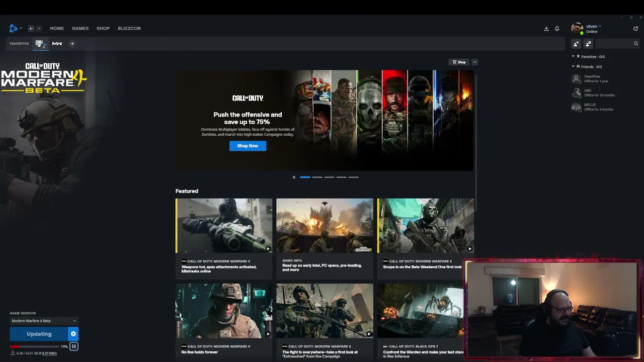Open the three-dot more options menu
Viewport: 644px width, 362px height.
point(474,62)
